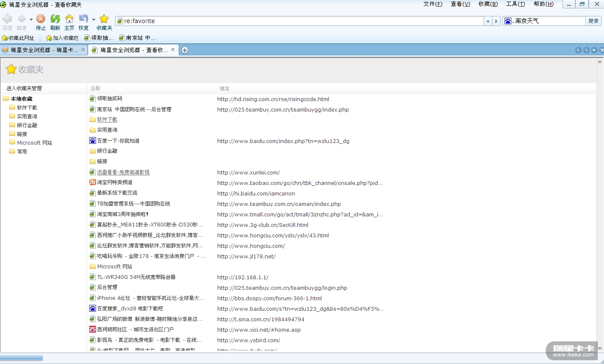Stop page loading with the 停止 icon
This screenshot has width=604, height=364.
tap(41, 19)
